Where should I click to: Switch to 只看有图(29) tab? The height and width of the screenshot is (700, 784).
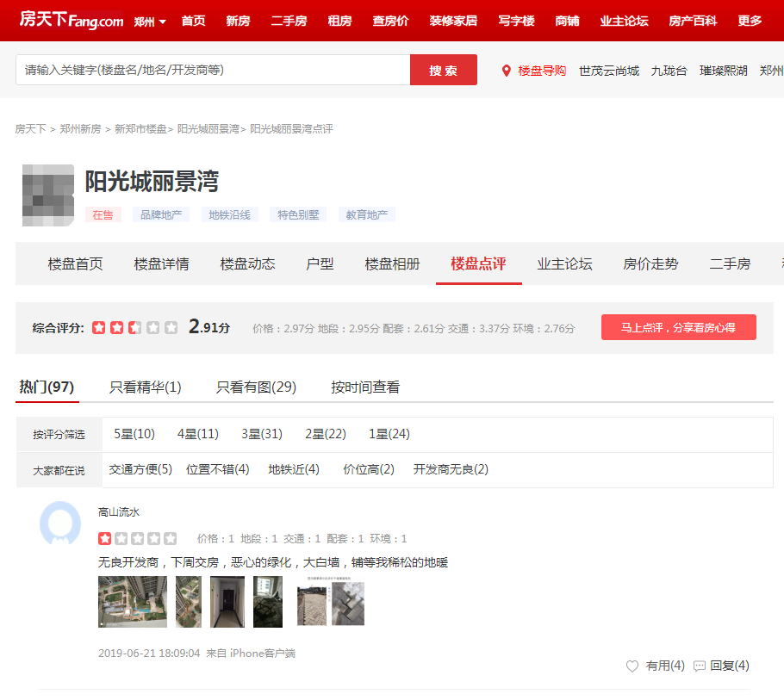coord(256,387)
